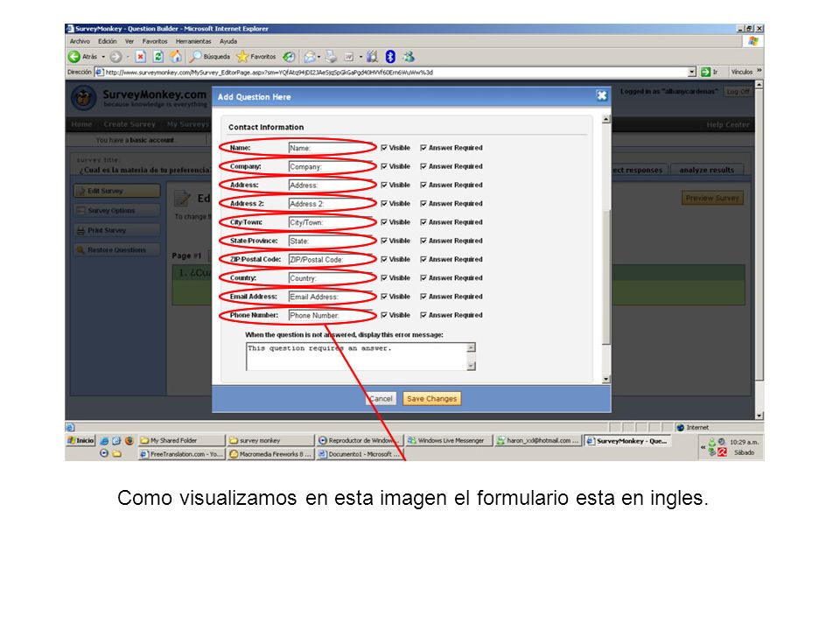Screen dimensions: 840x630
Task: Toggle Visible checkbox for Company
Action: 384,166
